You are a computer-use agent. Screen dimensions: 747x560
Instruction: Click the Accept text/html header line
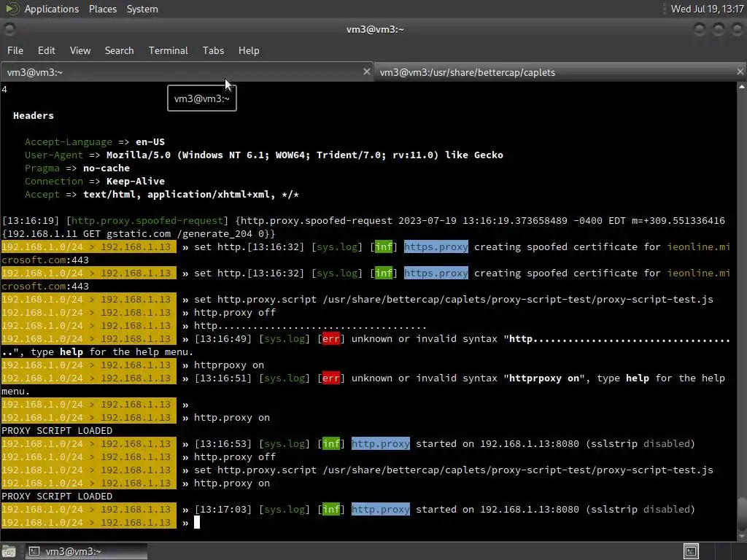click(162, 194)
